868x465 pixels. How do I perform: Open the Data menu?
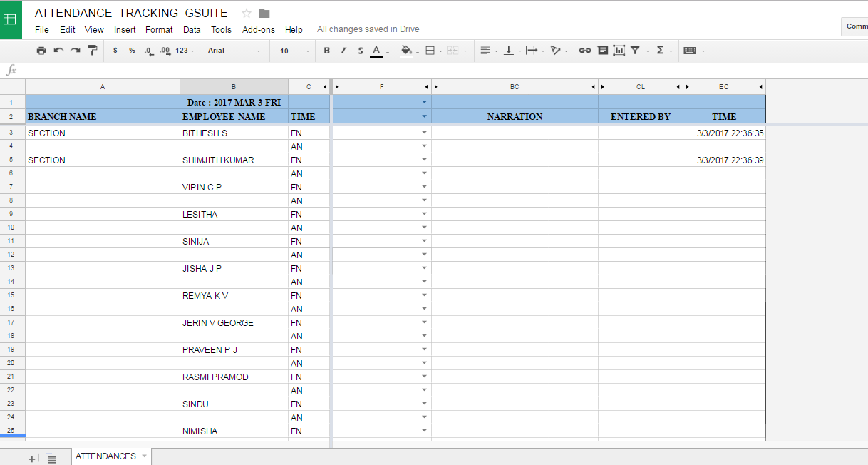pos(191,30)
